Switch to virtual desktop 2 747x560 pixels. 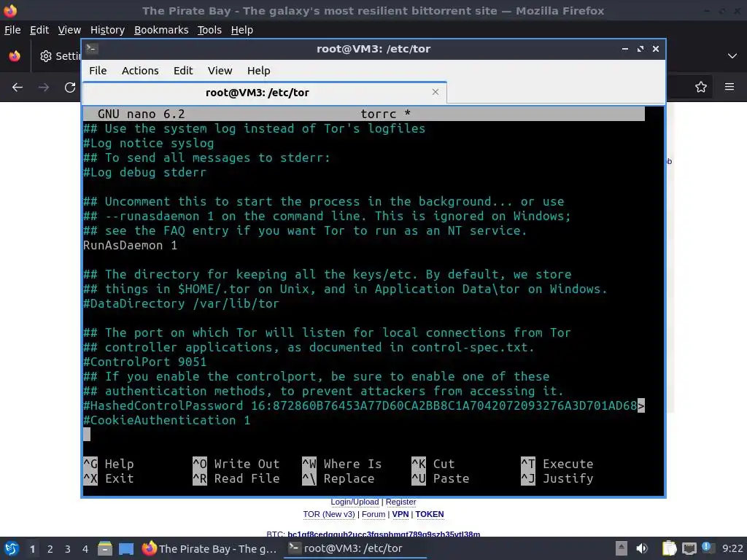[50, 549]
